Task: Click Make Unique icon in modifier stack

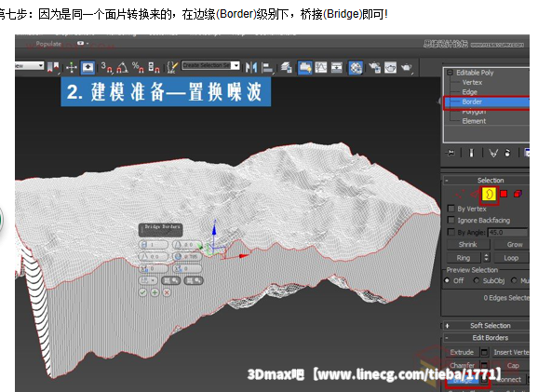Action: point(493,153)
